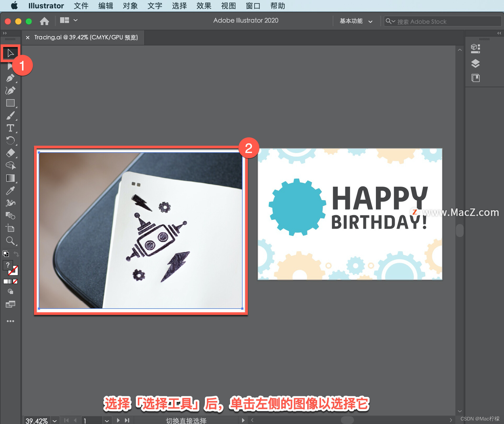Open the 文字 menu
Viewport: 504px width, 424px height.
coord(155,6)
